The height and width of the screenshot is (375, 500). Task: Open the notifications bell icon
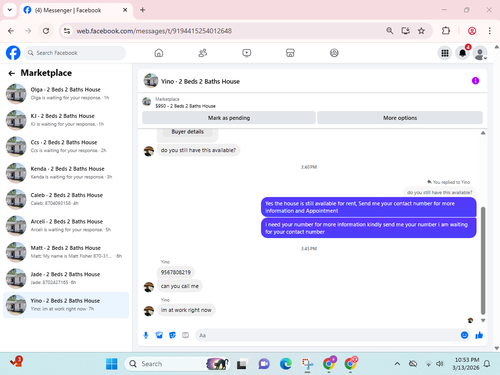point(462,53)
